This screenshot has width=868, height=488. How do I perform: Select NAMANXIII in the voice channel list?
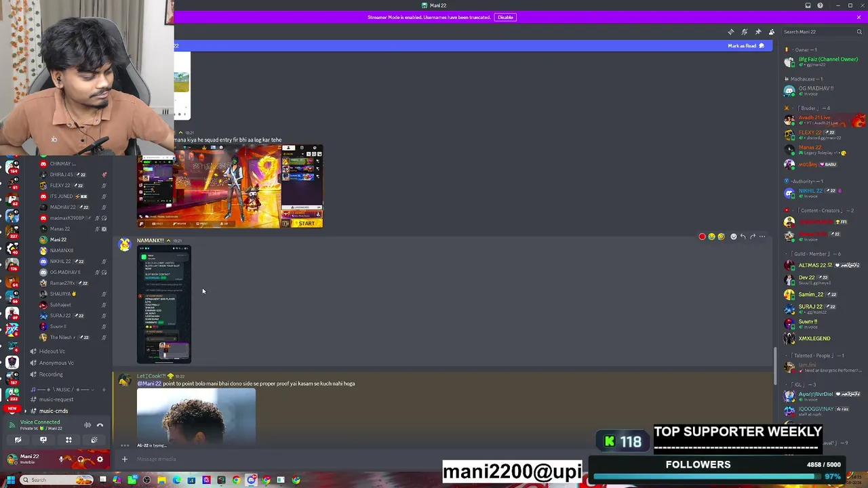coord(72,250)
